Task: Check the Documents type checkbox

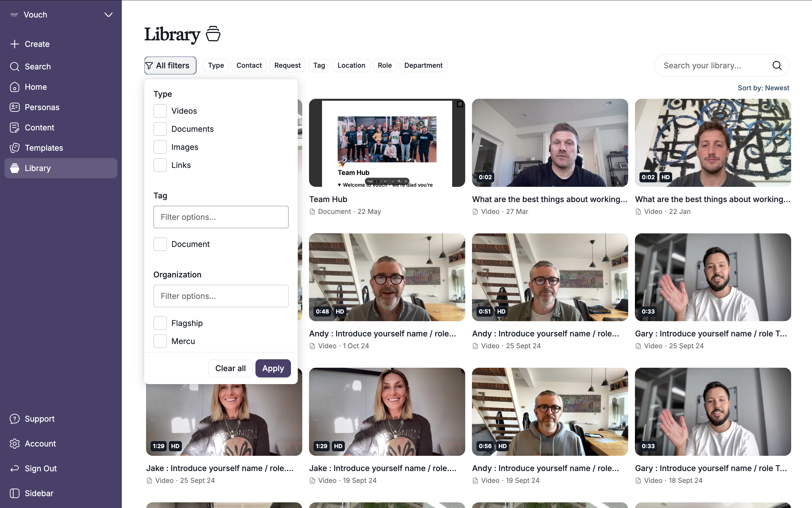Action: 160,129
